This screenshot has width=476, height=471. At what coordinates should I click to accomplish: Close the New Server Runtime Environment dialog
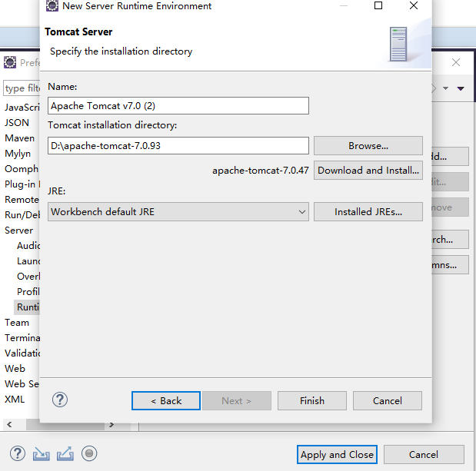click(x=414, y=5)
